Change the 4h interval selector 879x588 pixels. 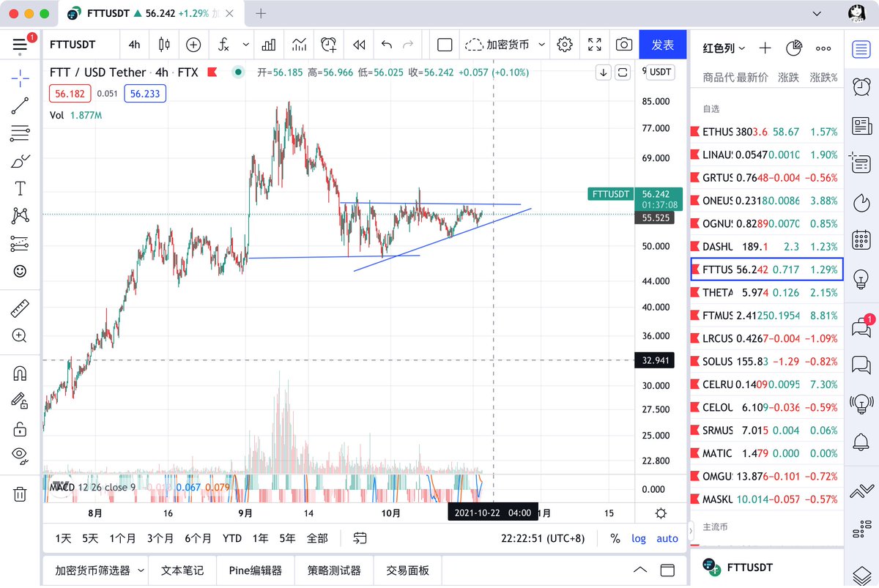[135, 45]
